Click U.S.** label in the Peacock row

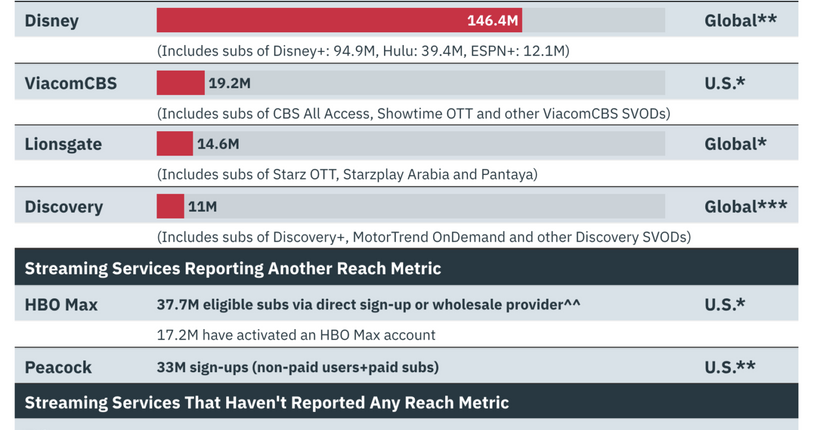730,367
